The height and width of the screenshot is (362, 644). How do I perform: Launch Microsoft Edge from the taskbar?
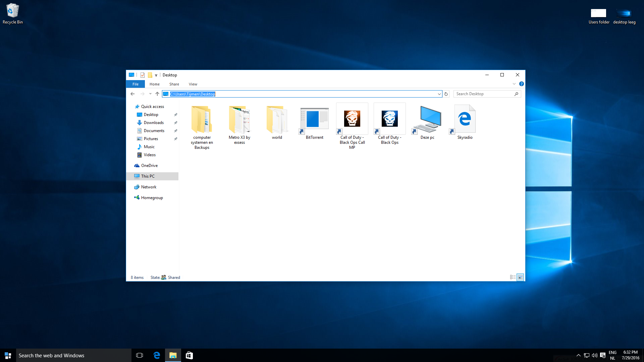click(x=157, y=355)
